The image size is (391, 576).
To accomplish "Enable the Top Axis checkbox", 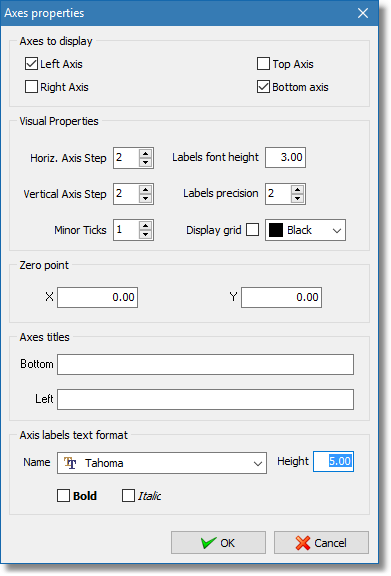I will [263, 64].
